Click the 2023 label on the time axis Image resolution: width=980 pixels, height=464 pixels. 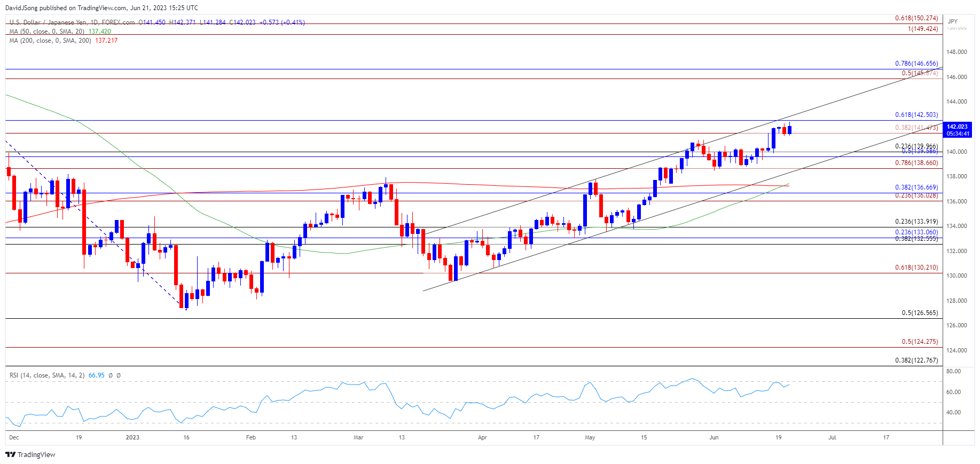click(x=132, y=437)
